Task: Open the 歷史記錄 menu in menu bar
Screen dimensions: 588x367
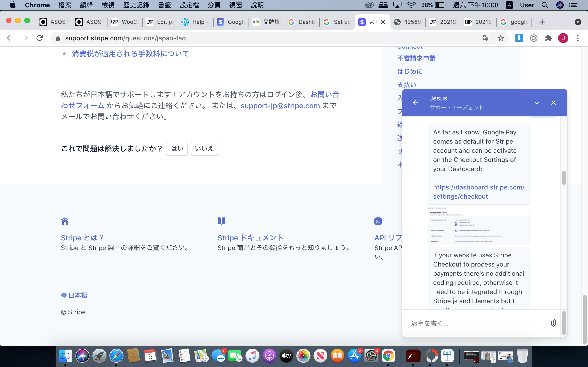Action: pyautogui.click(x=136, y=5)
